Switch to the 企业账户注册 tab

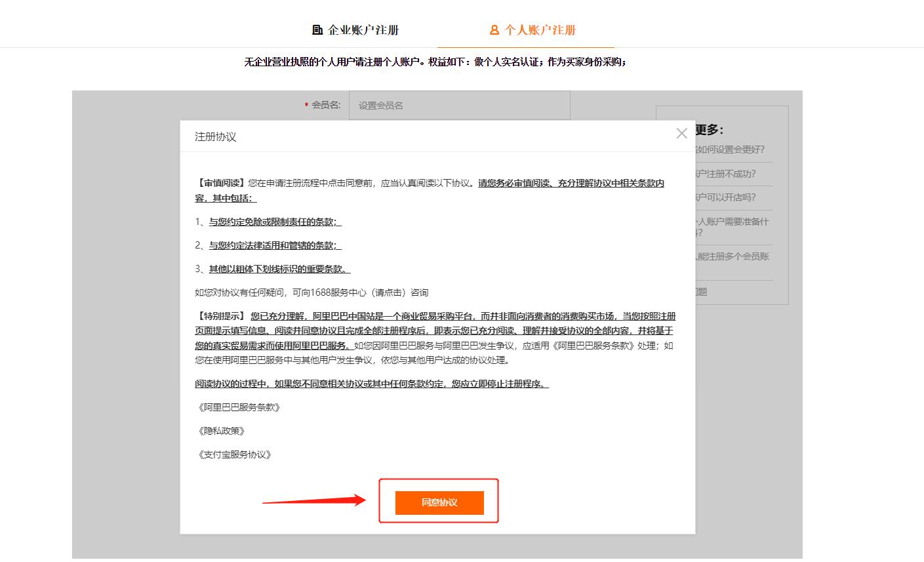[x=355, y=30]
